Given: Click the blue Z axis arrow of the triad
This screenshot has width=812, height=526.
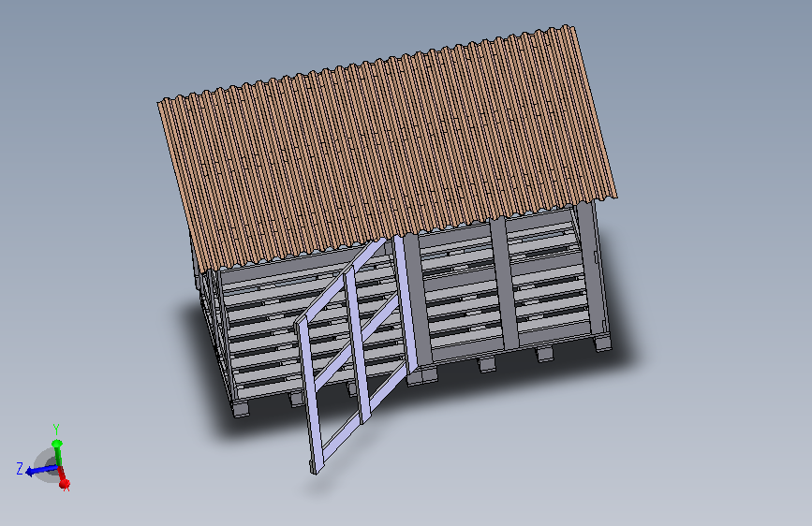Looking at the screenshot, I should [x=41, y=470].
